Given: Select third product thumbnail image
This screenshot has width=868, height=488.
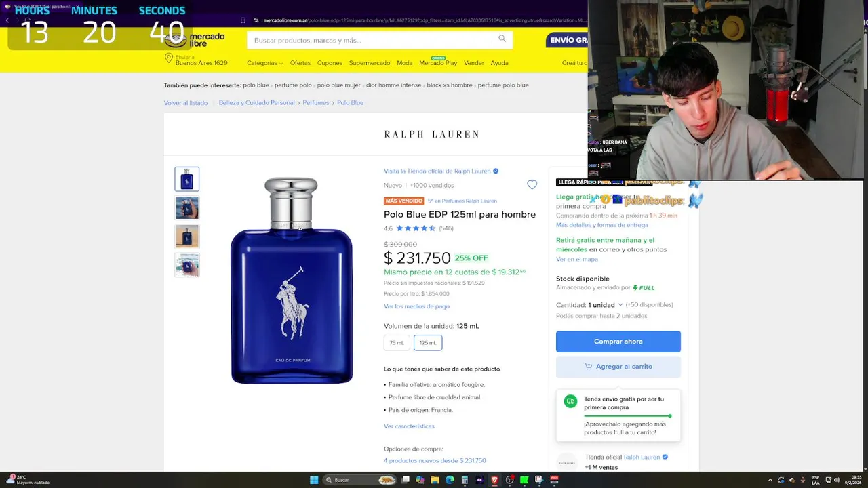Looking at the screenshot, I should (187, 236).
